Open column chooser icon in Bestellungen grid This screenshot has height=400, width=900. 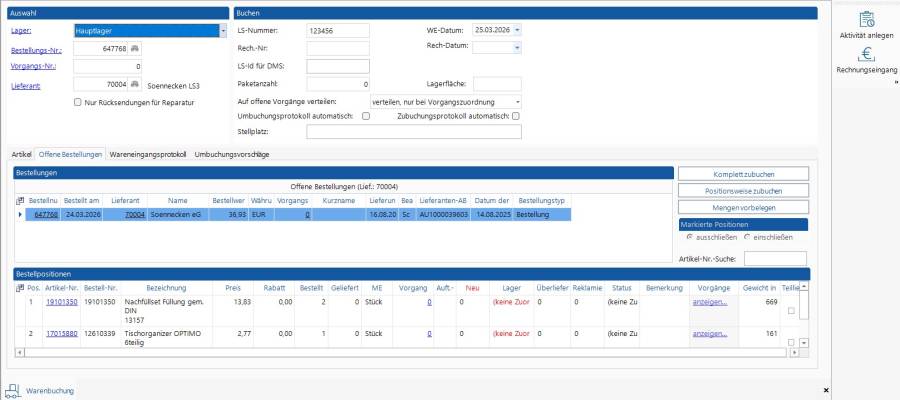[x=21, y=201]
